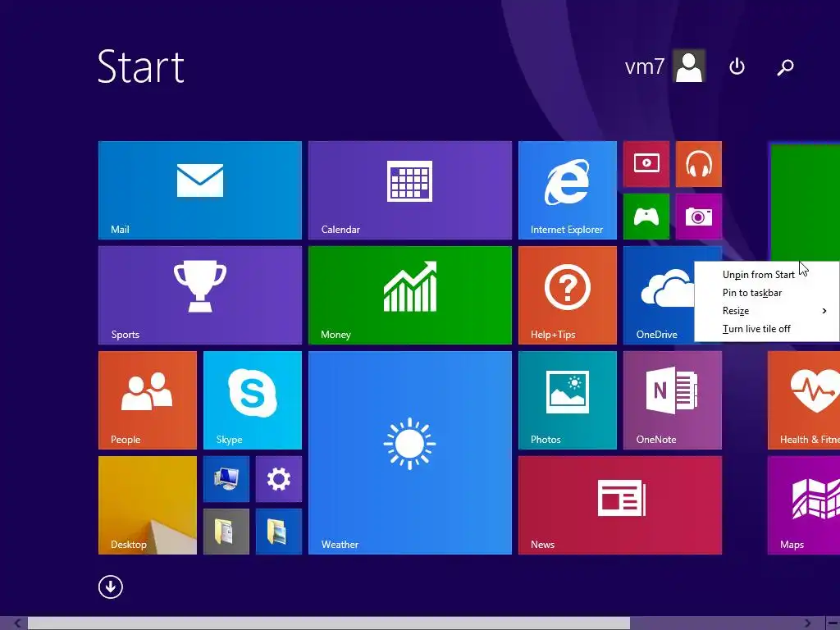Open the OneNote tile

point(673,400)
